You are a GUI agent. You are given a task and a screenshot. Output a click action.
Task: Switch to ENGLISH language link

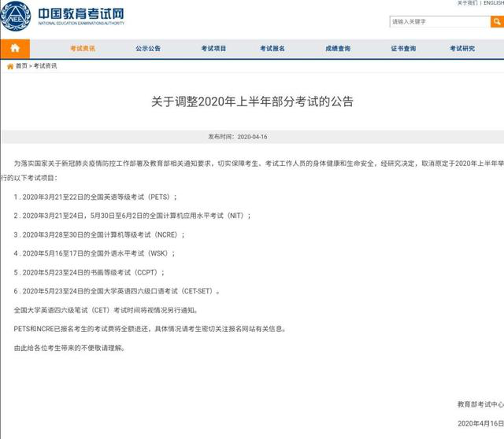point(492,3)
